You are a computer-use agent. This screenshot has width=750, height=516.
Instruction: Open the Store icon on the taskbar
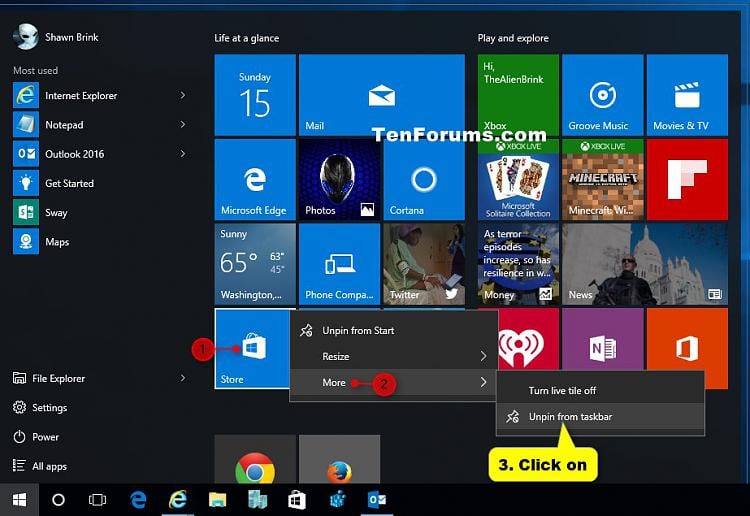(x=297, y=500)
